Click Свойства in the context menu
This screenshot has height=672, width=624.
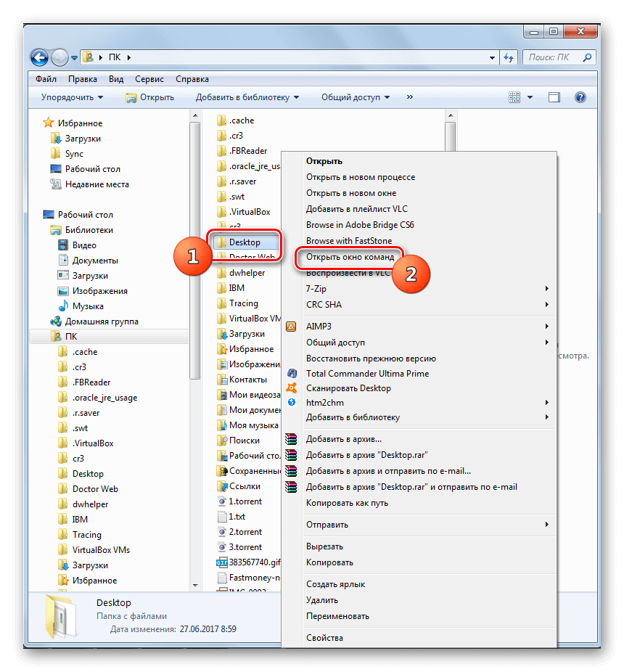(x=324, y=638)
